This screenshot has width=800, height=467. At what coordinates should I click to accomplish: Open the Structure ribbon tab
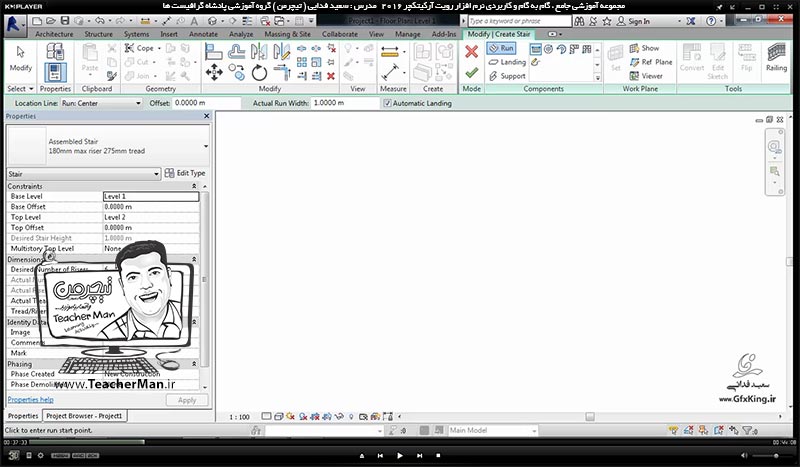click(x=98, y=34)
